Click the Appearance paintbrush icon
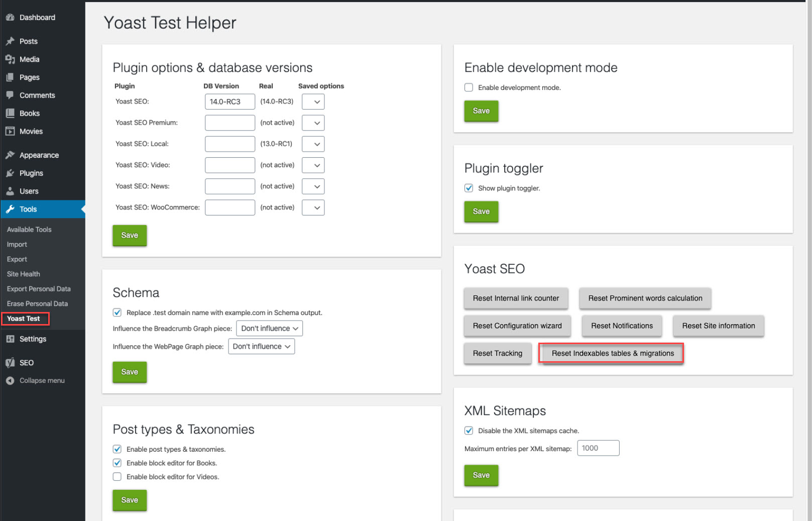 click(10, 155)
